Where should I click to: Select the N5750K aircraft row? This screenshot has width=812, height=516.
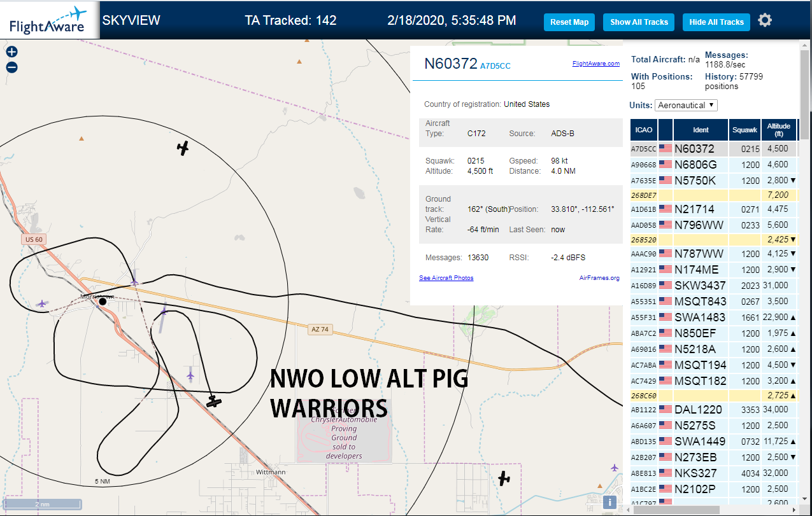[713, 180]
